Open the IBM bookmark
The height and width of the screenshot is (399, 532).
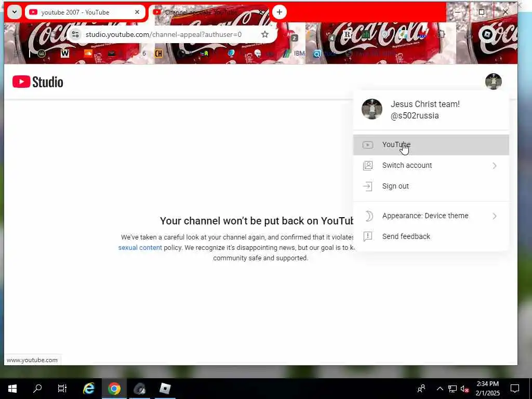(294, 54)
